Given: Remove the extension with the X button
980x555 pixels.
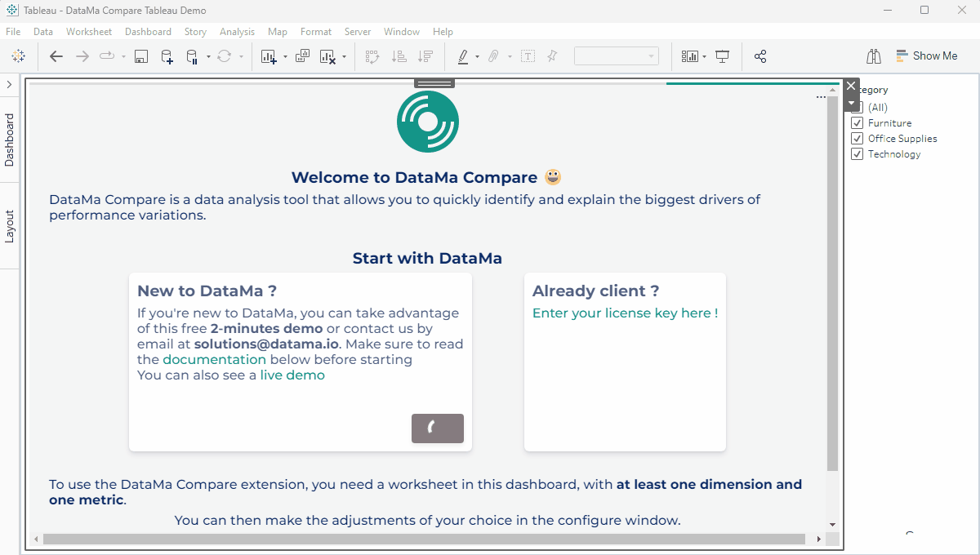Looking at the screenshot, I should click(852, 86).
